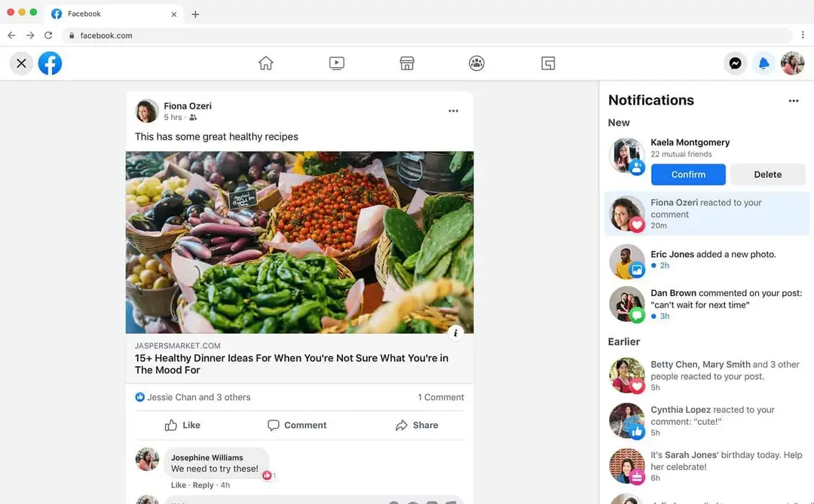Image resolution: width=814 pixels, height=504 pixels.
Task: Open Josephine Williams' name in comment
Action: (x=207, y=457)
